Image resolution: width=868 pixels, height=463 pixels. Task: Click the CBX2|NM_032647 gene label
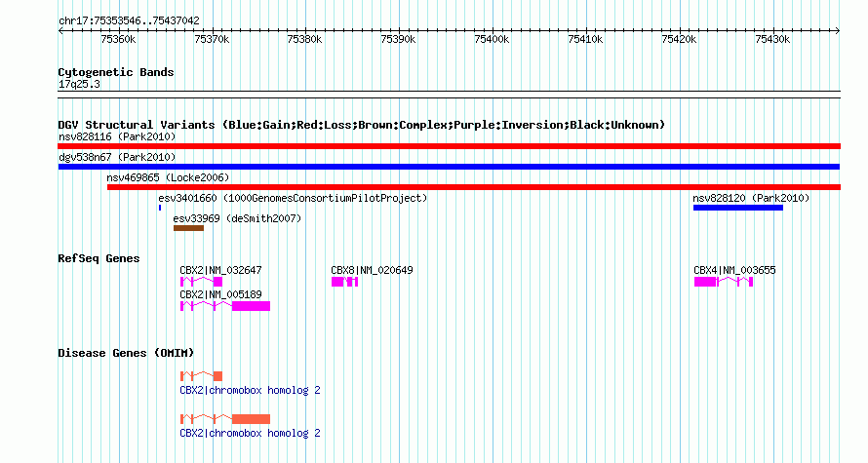(220, 271)
